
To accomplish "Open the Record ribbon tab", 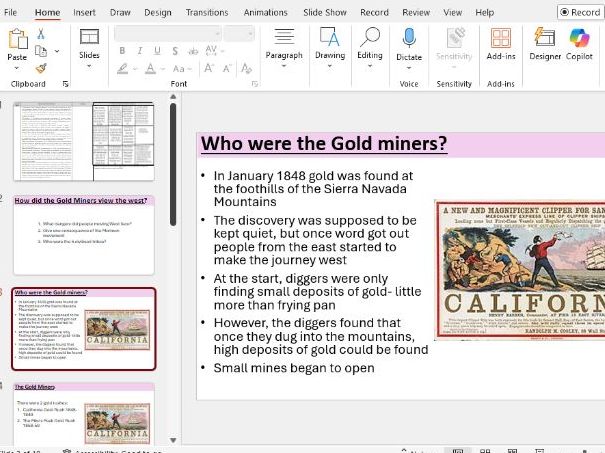I will pyautogui.click(x=374, y=12).
